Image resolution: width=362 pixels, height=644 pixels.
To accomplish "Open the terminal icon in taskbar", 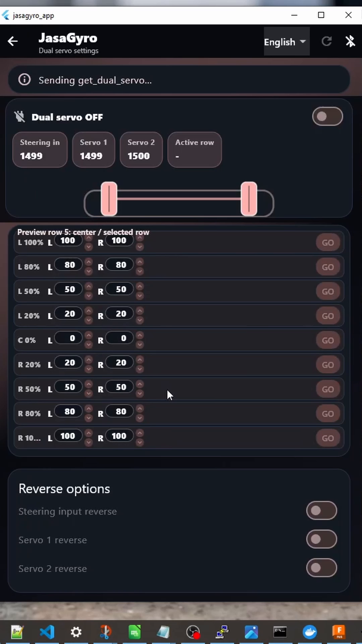I will (280, 632).
